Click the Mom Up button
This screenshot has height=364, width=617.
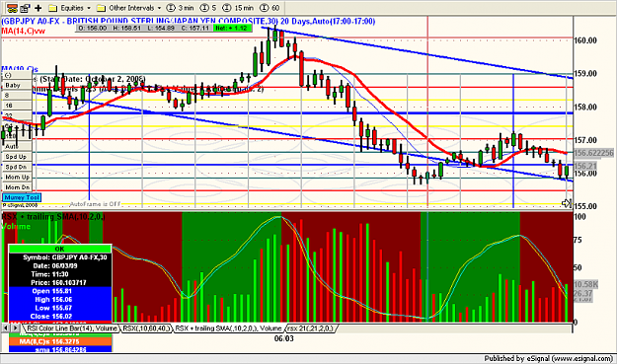[x=17, y=177]
